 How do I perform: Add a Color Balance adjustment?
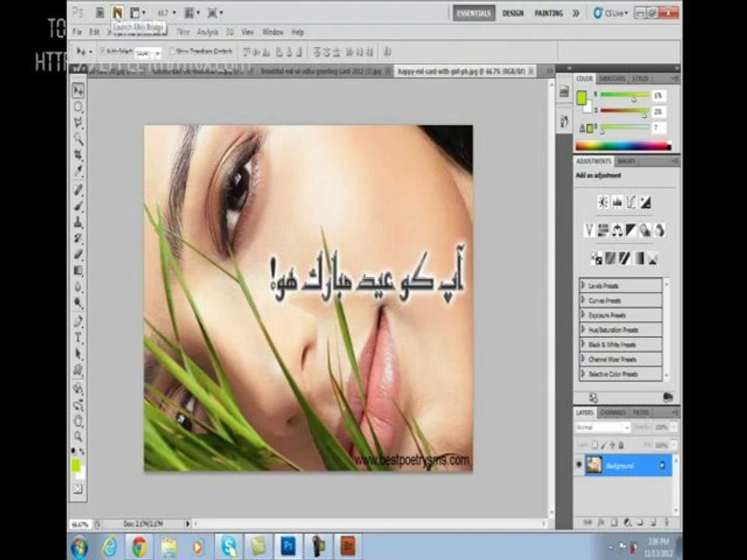click(x=617, y=230)
